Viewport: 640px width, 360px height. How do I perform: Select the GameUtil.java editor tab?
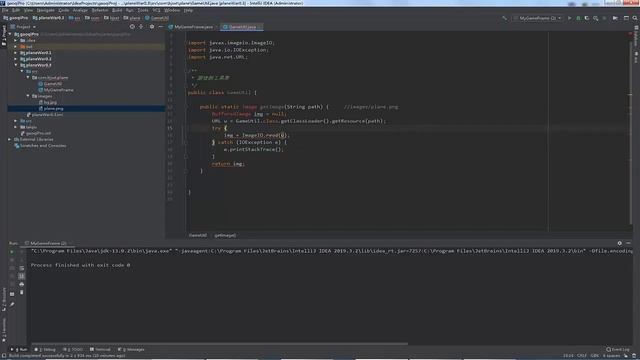point(242,27)
